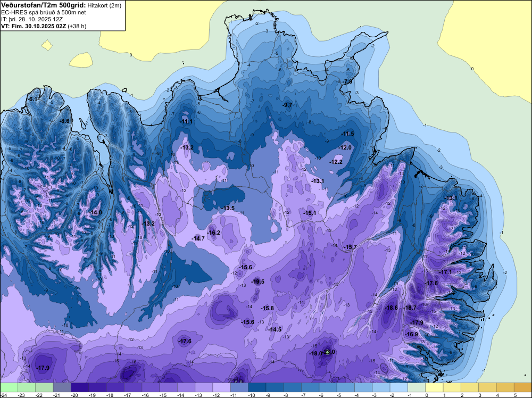Click the -6.1 temperature label

tap(32, 99)
